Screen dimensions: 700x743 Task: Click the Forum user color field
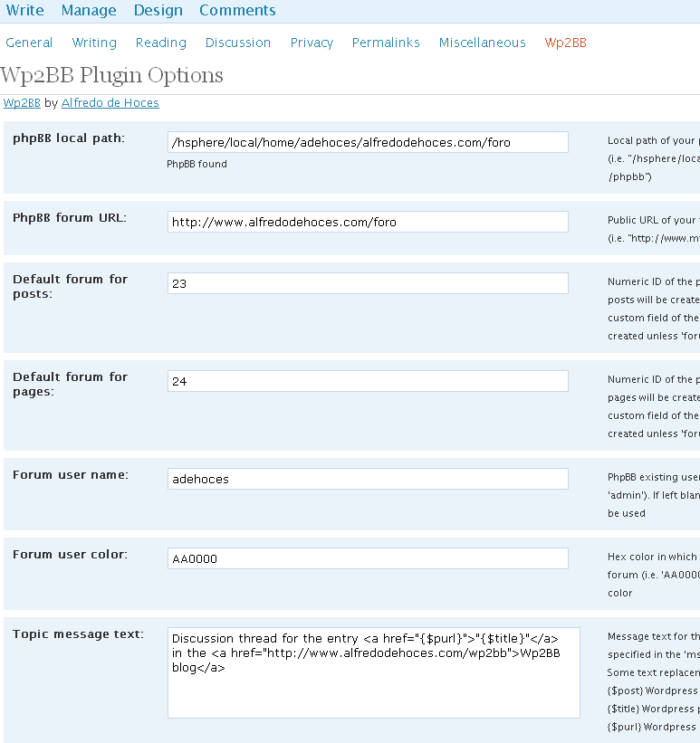click(368, 558)
